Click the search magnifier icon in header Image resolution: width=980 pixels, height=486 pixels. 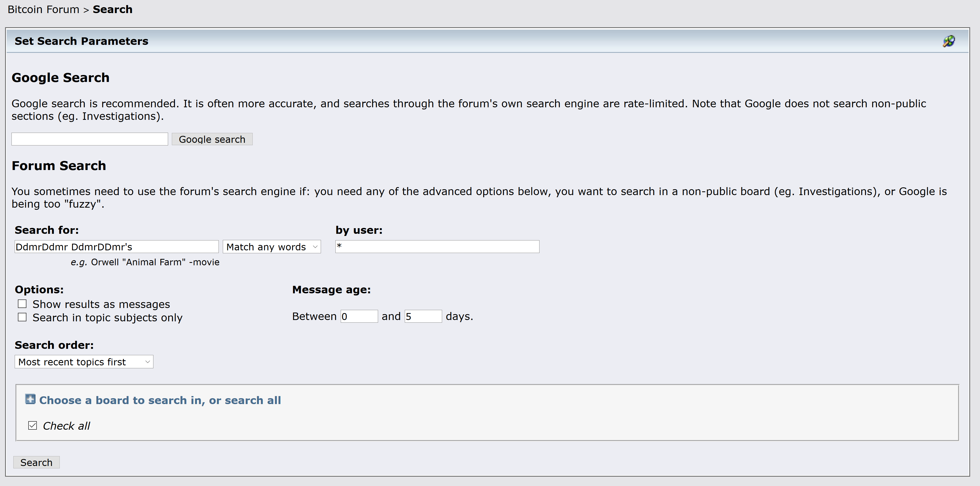(949, 41)
